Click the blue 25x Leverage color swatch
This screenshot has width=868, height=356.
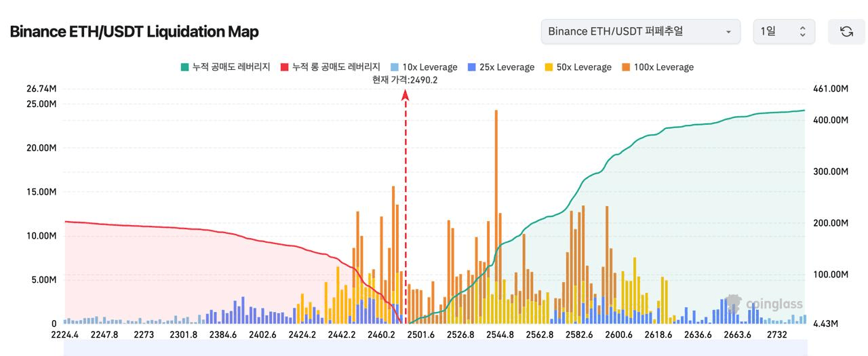pyautogui.click(x=471, y=67)
